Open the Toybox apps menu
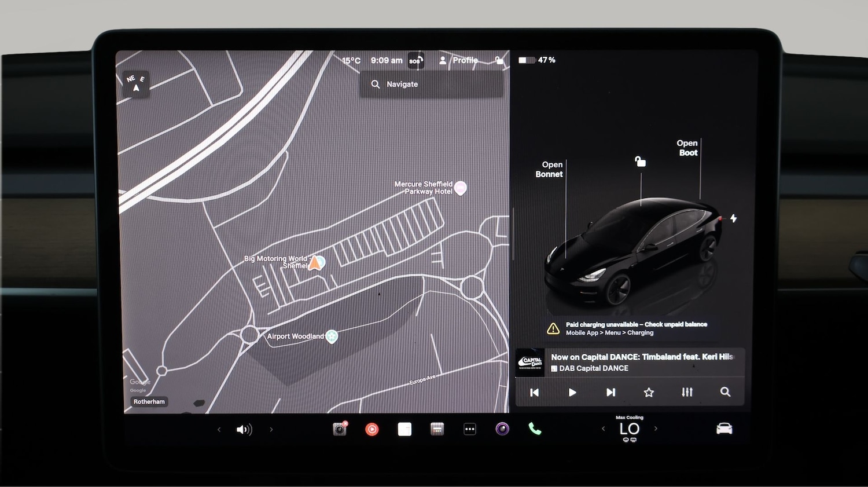 coord(470,429)
